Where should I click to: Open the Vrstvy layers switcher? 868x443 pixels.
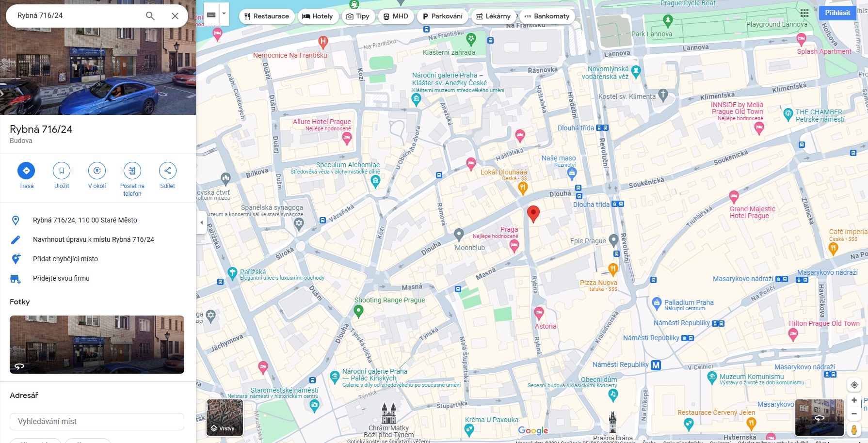[225, 417]
